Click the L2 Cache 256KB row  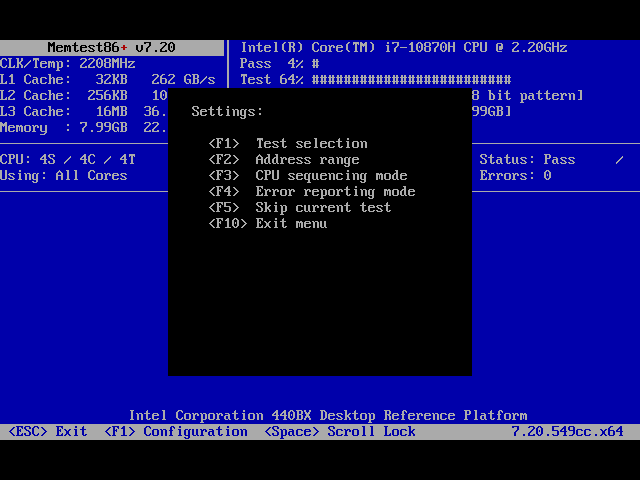click(84, 96)
